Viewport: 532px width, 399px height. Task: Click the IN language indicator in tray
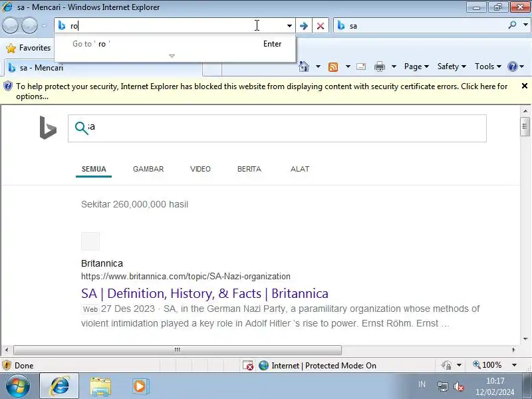(x=422, y=384)
